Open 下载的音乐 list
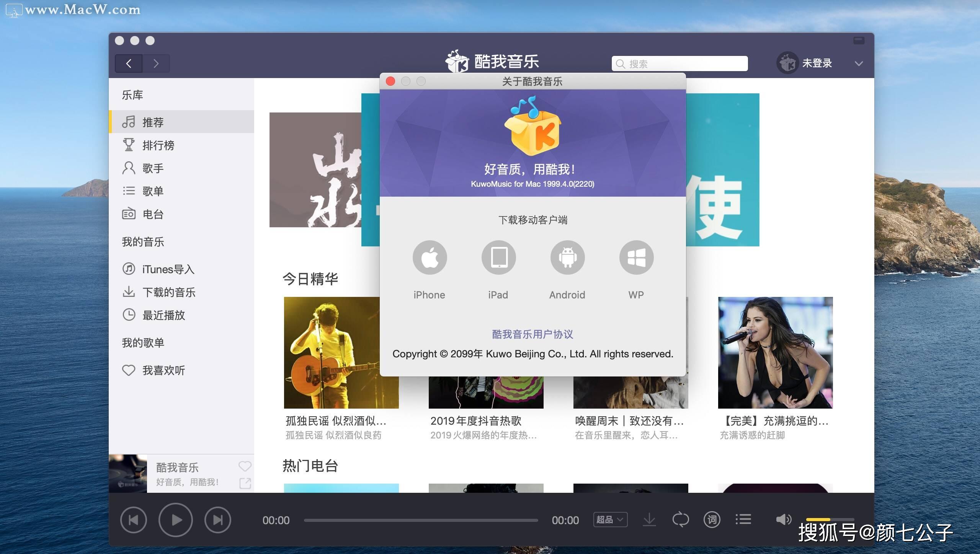The image size is (980, 554). point(181,292)
